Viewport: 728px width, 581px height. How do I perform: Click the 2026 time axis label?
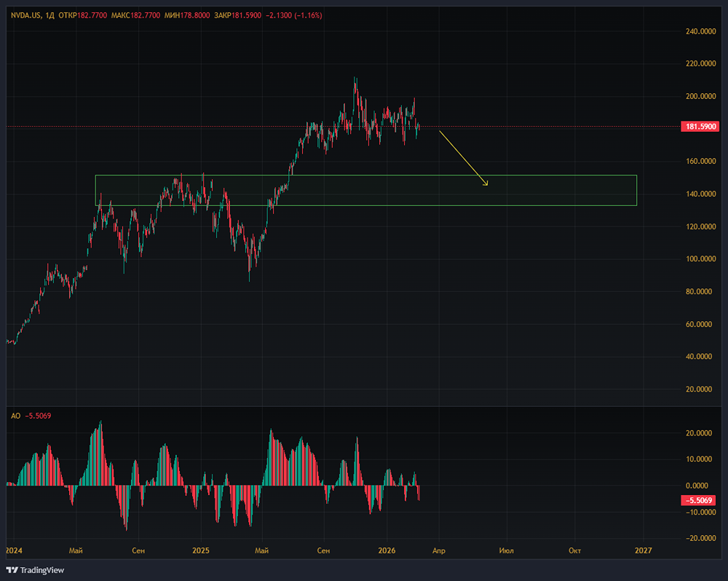pos(387,550)
